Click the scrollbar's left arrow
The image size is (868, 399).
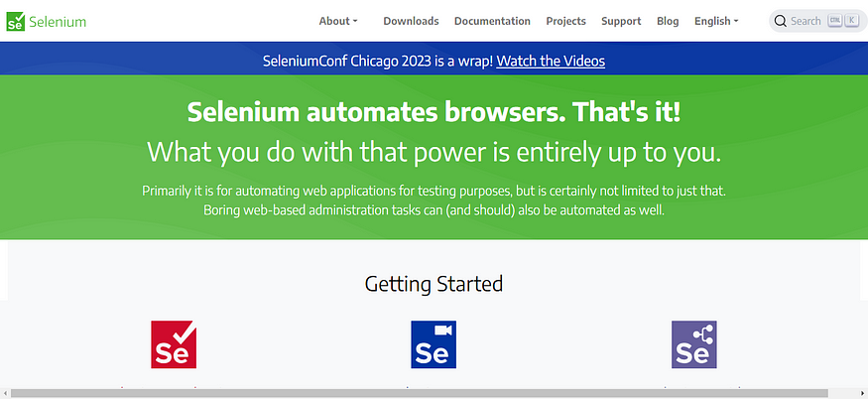[x=5, y=393]
